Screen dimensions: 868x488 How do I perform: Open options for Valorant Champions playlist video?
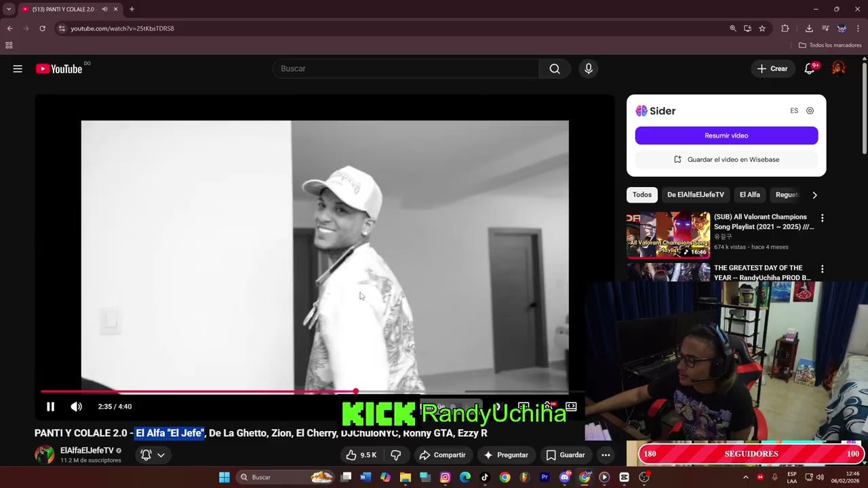pos(822,218)
